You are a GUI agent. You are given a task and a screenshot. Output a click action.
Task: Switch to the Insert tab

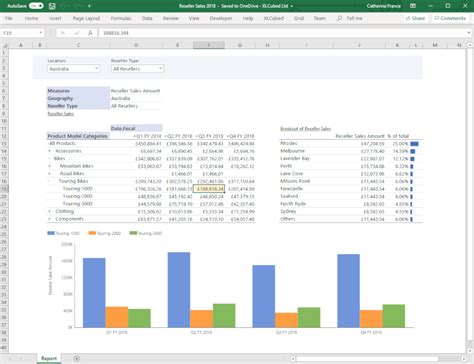(x=55, y=18)
